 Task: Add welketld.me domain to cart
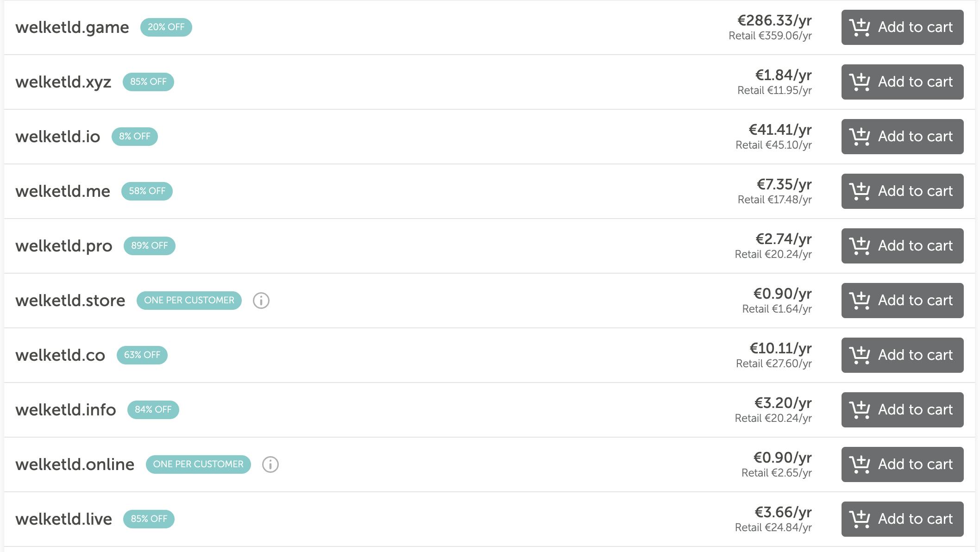(902, 191)
